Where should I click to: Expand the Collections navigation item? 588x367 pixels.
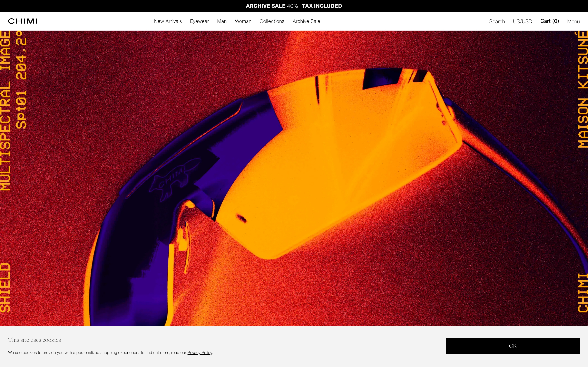coord(272,21)
